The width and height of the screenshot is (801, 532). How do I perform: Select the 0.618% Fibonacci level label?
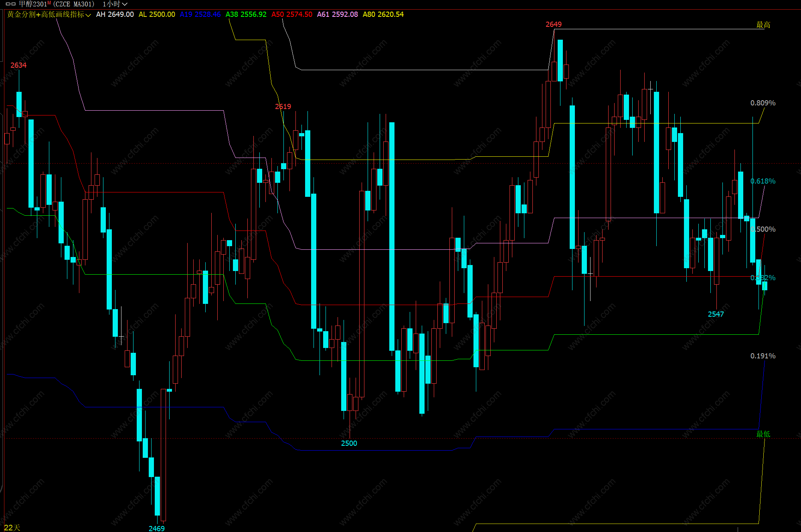763,181
